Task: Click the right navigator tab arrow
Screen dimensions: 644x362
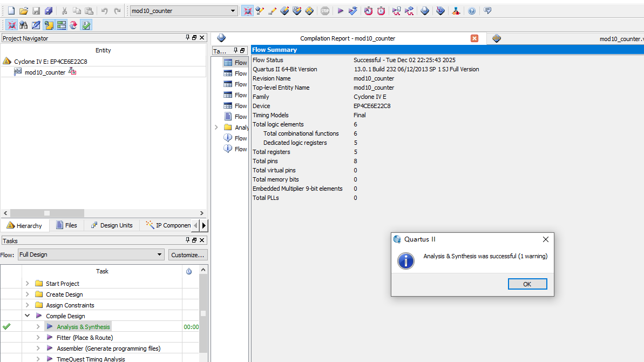Action: coord(204,225)
